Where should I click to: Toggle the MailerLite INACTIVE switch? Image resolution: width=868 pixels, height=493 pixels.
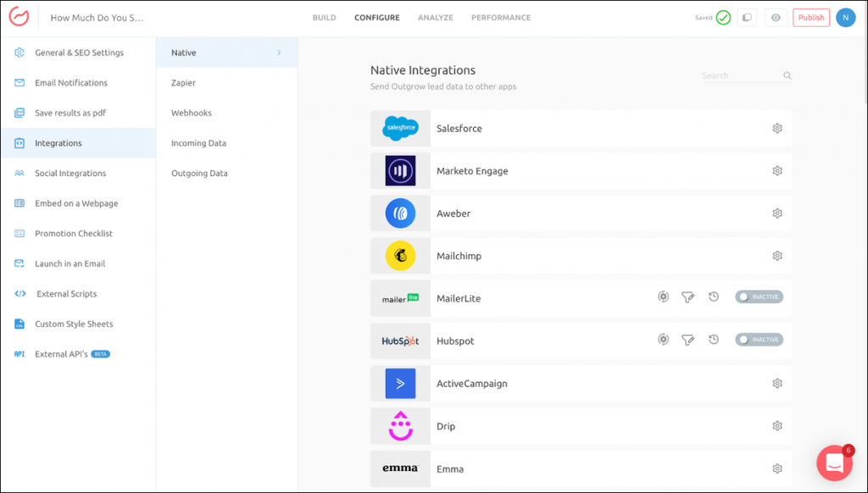(759, 296)
